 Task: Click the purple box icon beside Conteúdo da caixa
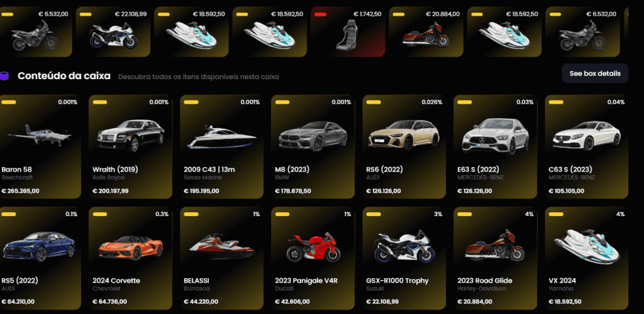(4, 76)
